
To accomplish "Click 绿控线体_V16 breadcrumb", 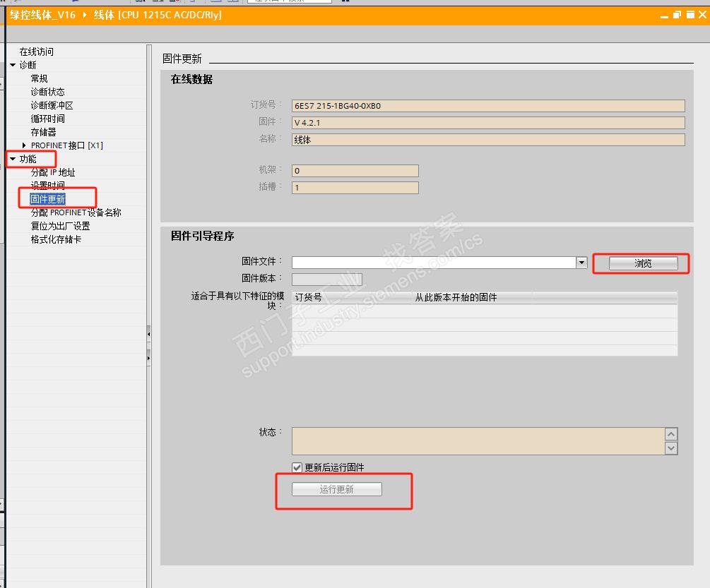I will click(42, 15).
